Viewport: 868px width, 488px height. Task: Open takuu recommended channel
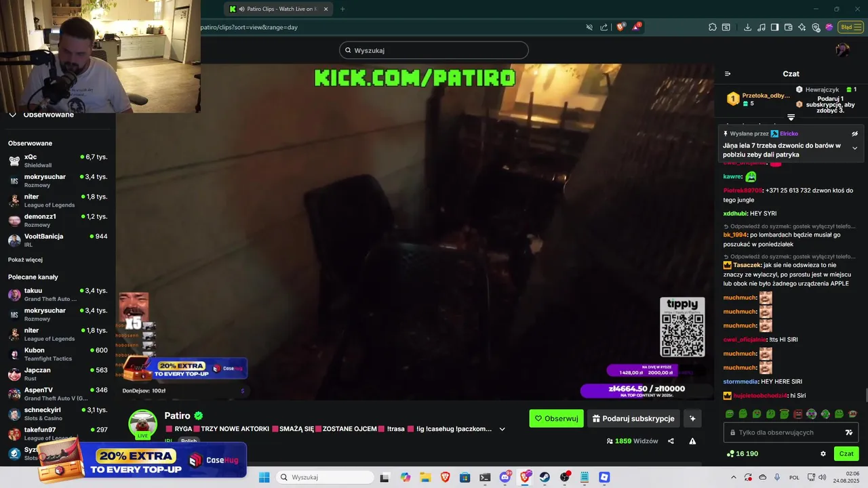click(x=58, y=294)
